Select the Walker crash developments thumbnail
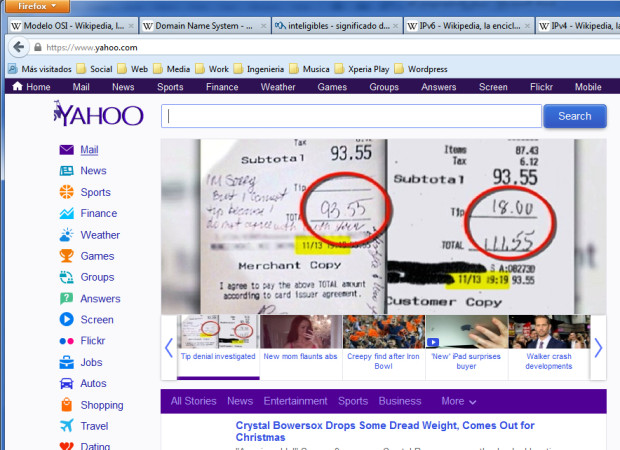Screen dimensions: 620x450 coord(549,346)
